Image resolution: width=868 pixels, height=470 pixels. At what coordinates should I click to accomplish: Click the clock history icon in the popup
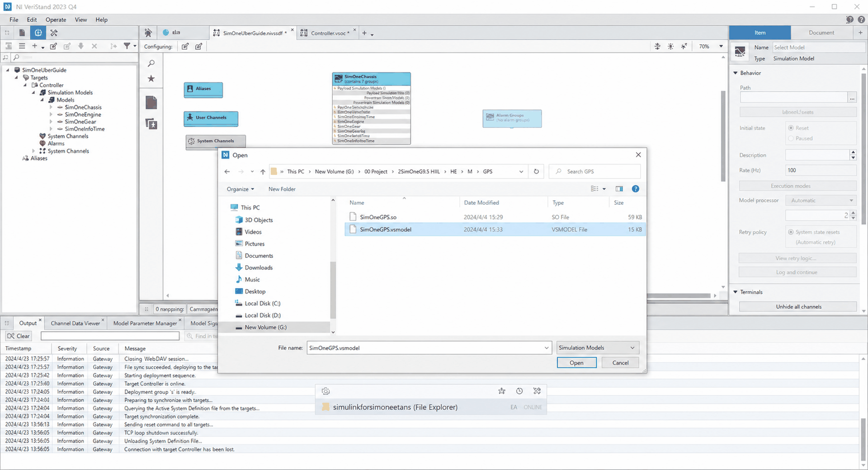519,391
